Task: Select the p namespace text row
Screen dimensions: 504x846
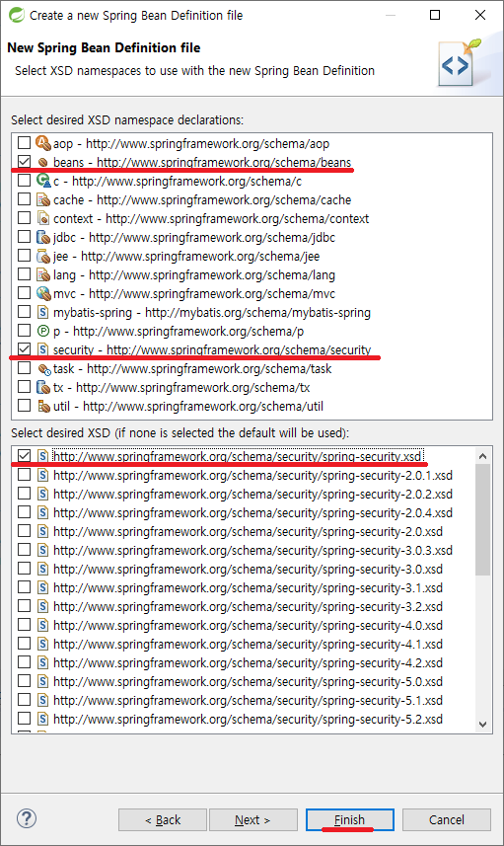Action: point(179,332)
